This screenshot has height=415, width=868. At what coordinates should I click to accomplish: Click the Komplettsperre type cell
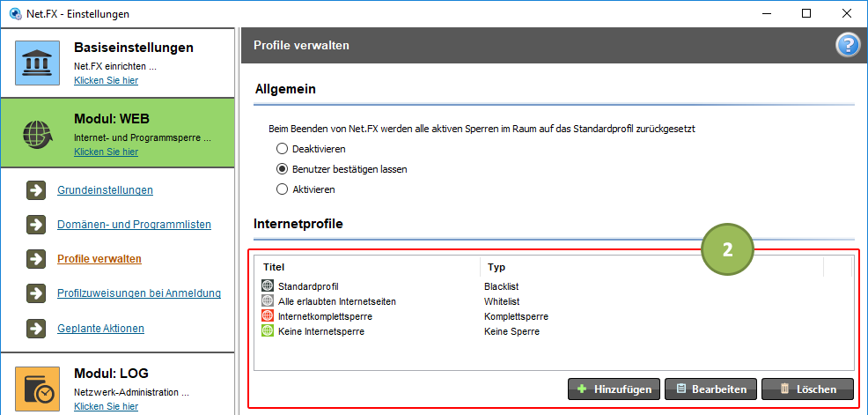coord(516,316)
